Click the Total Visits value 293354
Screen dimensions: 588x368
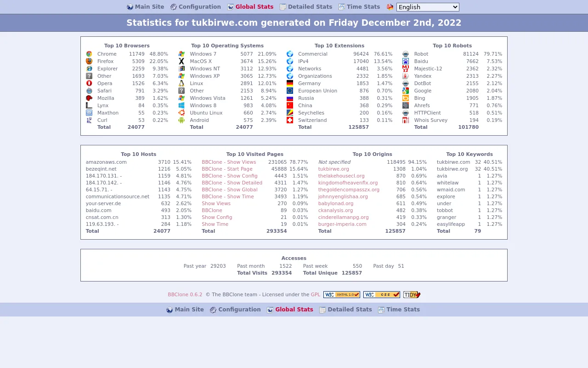click(x=282, y=273)
